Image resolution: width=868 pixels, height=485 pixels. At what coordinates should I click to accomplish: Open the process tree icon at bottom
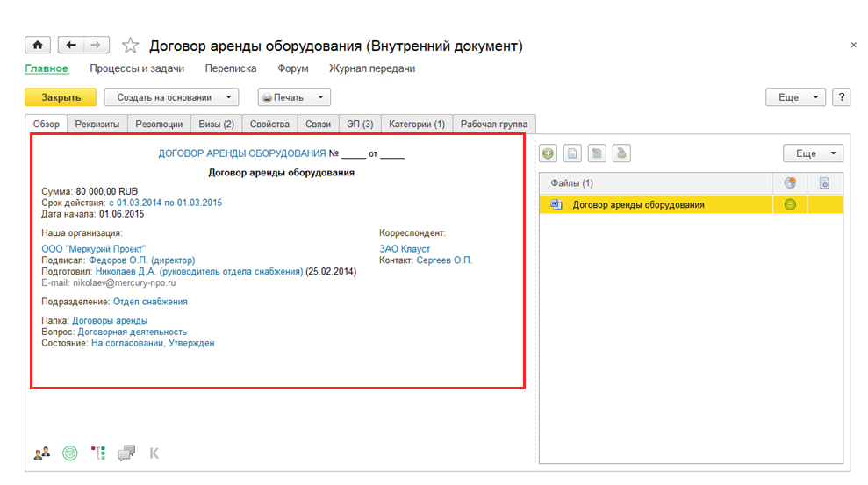coord(98,453)
